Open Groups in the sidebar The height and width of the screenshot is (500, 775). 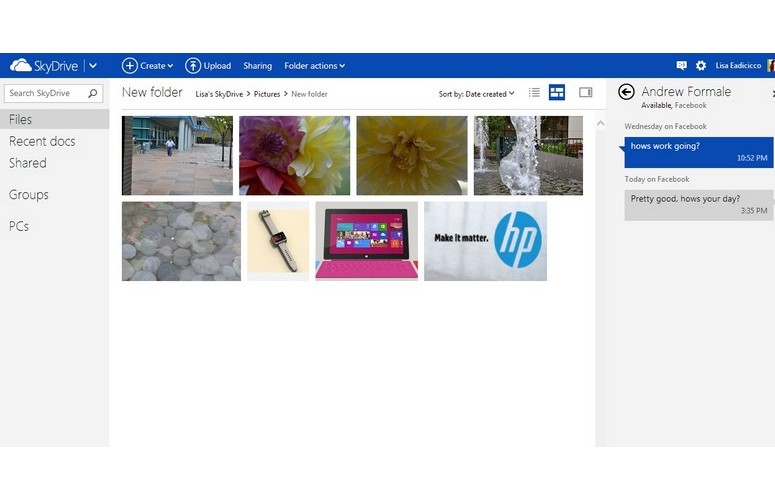coord(29,195)
